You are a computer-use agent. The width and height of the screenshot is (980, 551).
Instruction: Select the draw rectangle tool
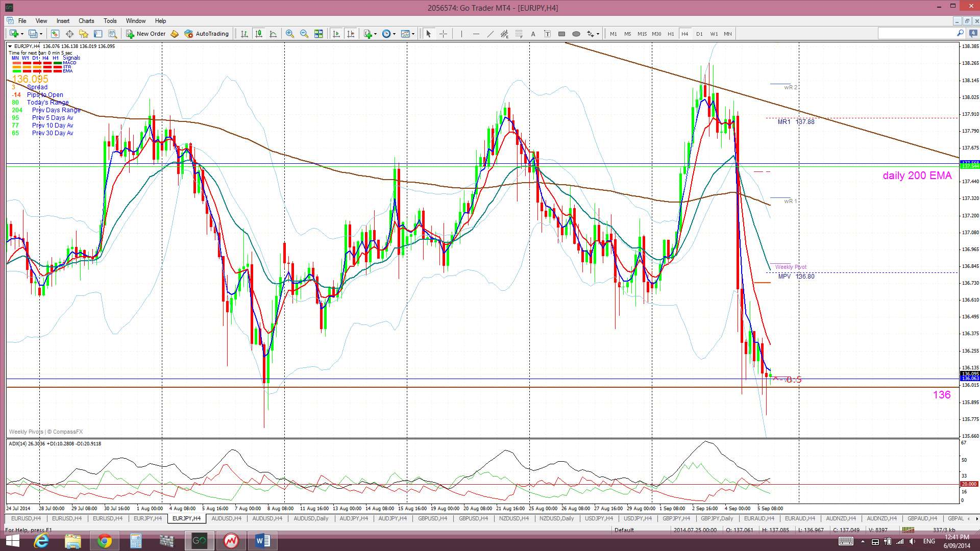click(x=561, y=34)
